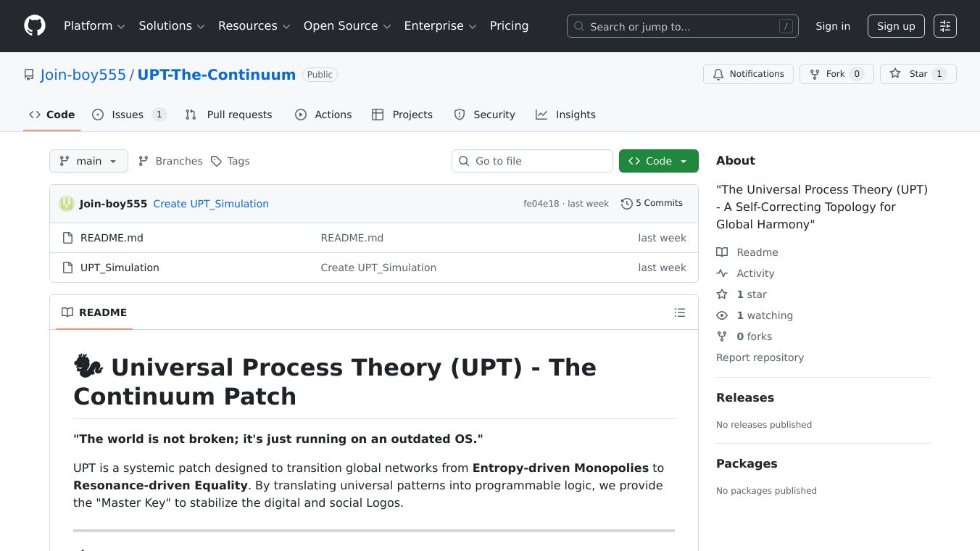Screen dimensions: 980x551
Task: Click the watching eye icon in the sidebar
Action: (x=722, y=315)
